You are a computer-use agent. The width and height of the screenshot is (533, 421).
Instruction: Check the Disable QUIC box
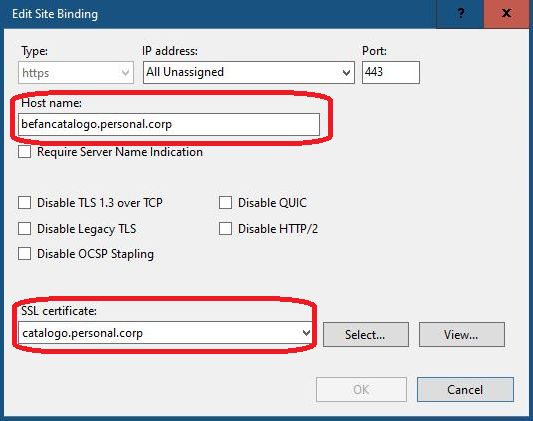pos(225,203)
